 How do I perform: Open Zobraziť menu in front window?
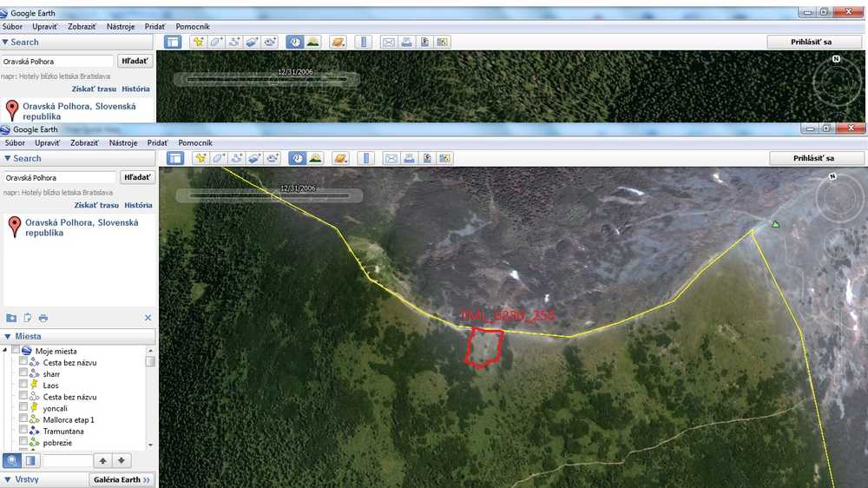click(x=85, y=143)
